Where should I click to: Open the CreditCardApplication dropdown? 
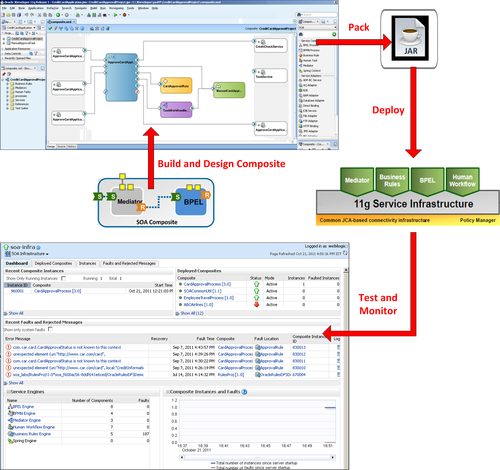34,28
